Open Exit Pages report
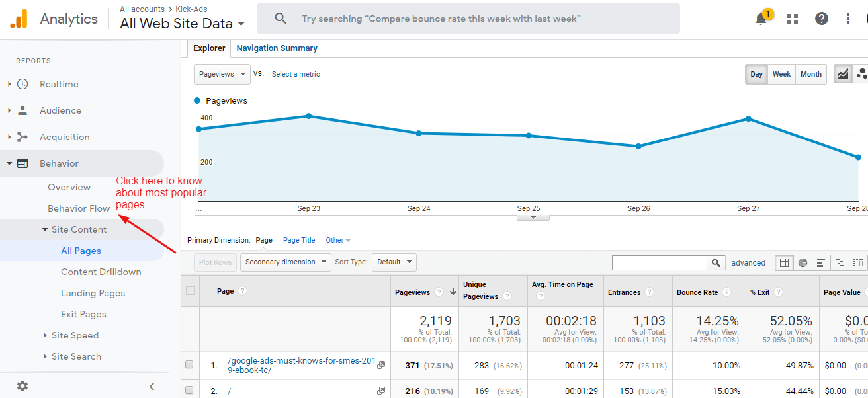Viewport: 868px width, 398px height. [83, 314]
